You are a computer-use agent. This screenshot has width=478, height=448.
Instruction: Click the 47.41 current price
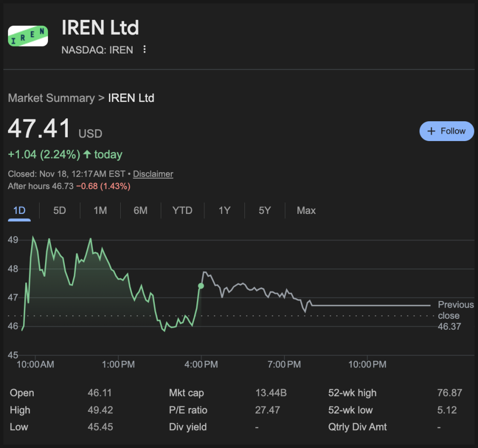pyautogui.click(x=40, y=129)
